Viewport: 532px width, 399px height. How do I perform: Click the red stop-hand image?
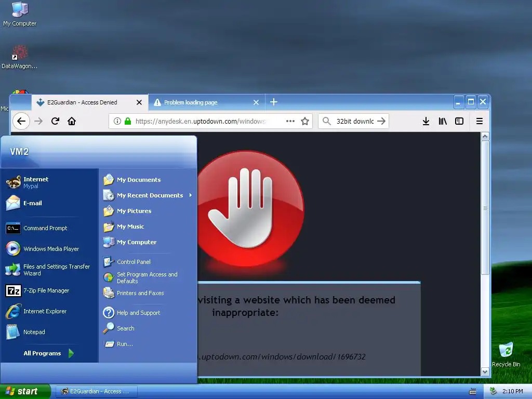pos(250,208)
